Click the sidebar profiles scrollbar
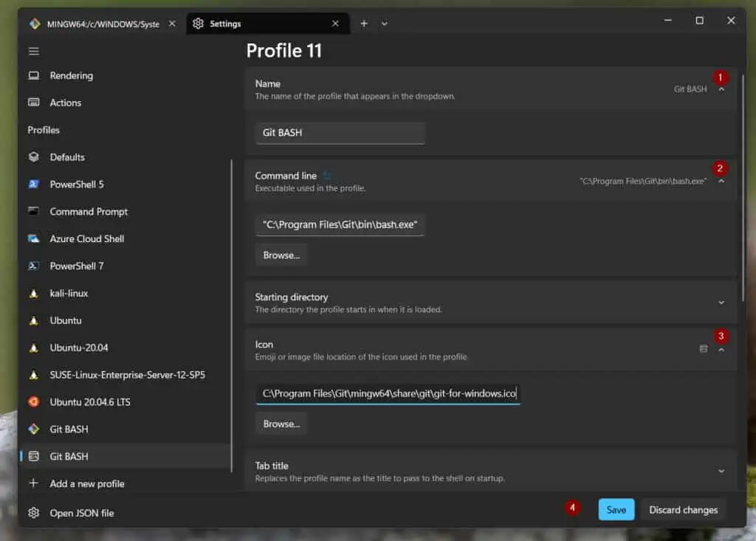 coord(231,316)
